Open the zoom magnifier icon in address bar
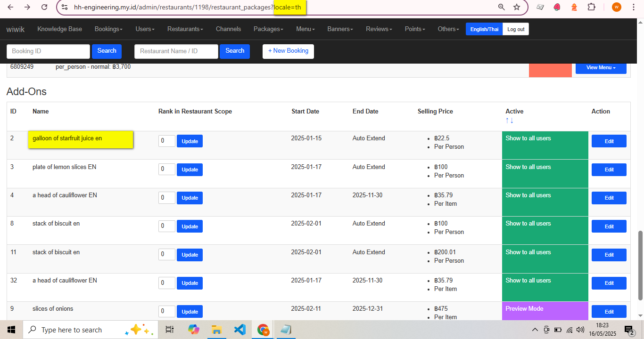This screenshot has height=339, width=644. (502, 7)
